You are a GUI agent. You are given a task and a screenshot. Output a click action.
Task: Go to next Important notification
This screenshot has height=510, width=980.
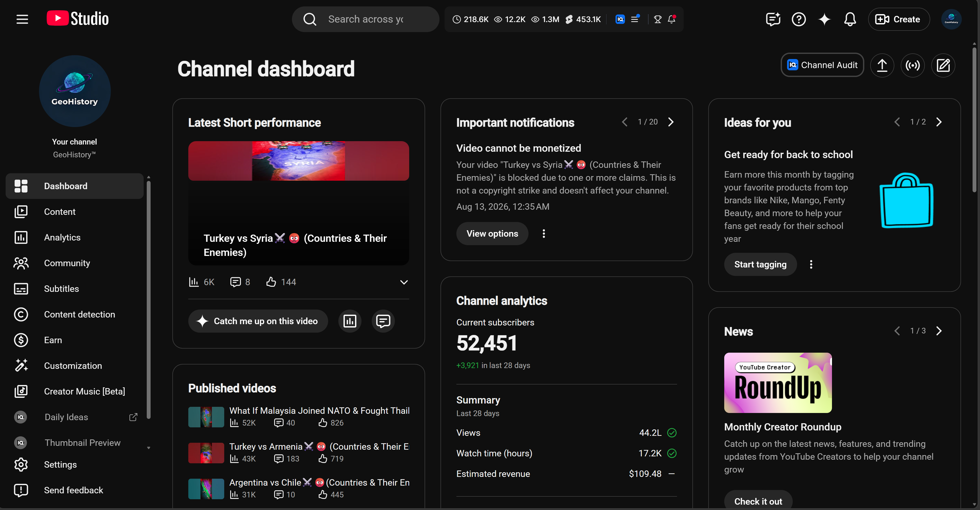[671, 122]
